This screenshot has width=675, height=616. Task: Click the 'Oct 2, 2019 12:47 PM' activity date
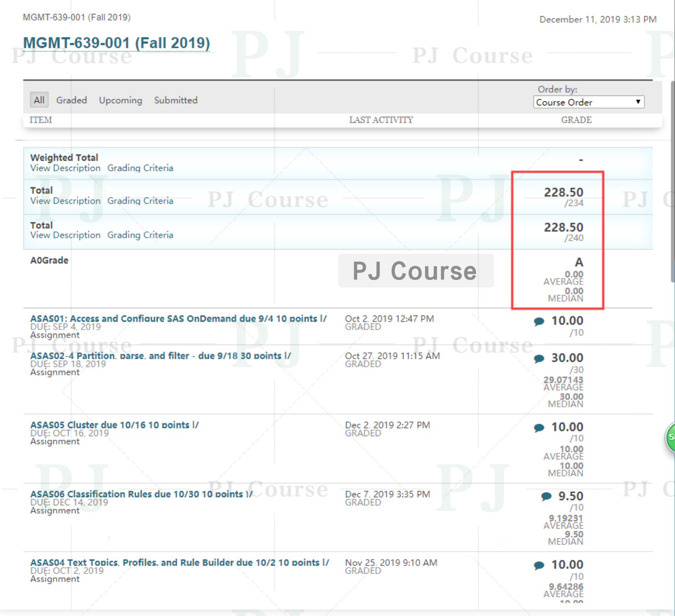point(389,318)
